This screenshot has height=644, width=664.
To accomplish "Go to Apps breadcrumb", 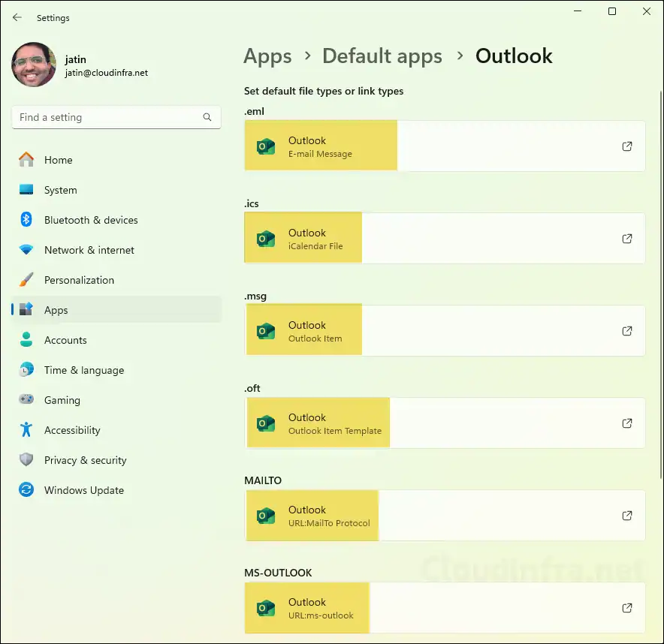I will [267, 56].
